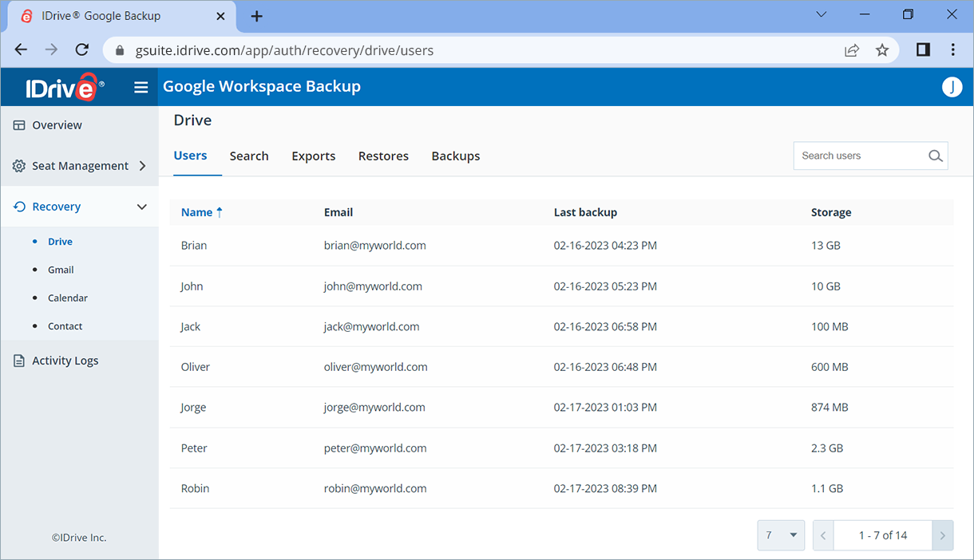This screenshot has width=974, height=560.
Task: Open Activity Logs in sidebar
Action: pyautogui.click(x=65, y=361)
